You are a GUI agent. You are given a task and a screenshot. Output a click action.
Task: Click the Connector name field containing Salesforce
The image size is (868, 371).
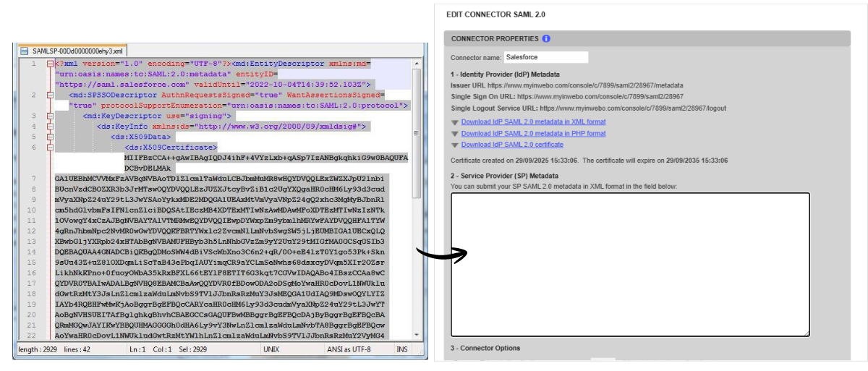tap(546, 57)
